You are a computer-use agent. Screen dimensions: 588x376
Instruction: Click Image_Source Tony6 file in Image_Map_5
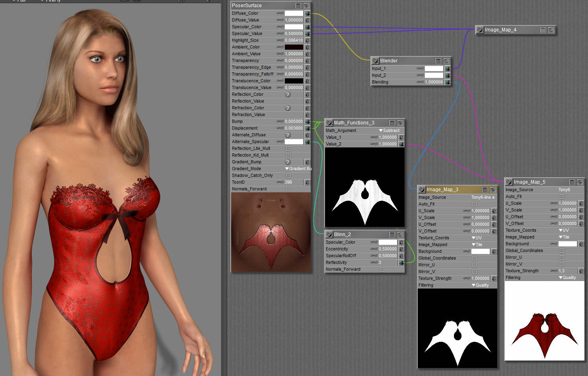564,190
